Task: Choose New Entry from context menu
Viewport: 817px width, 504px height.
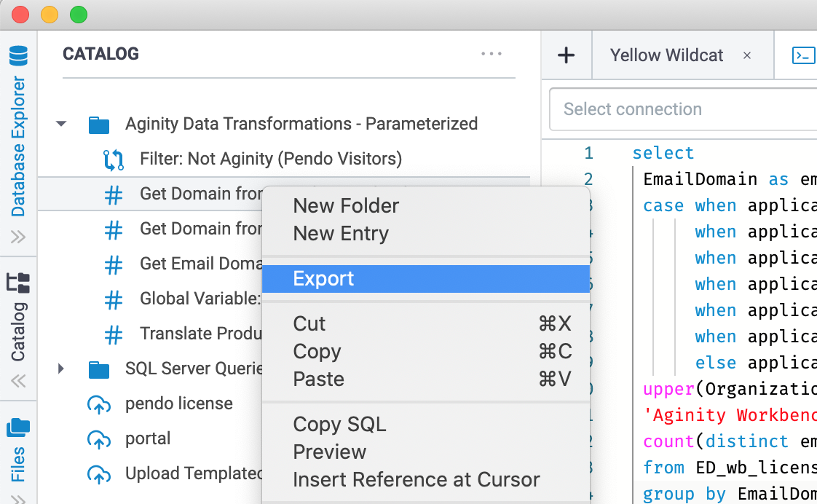Action: coord(341,234)
